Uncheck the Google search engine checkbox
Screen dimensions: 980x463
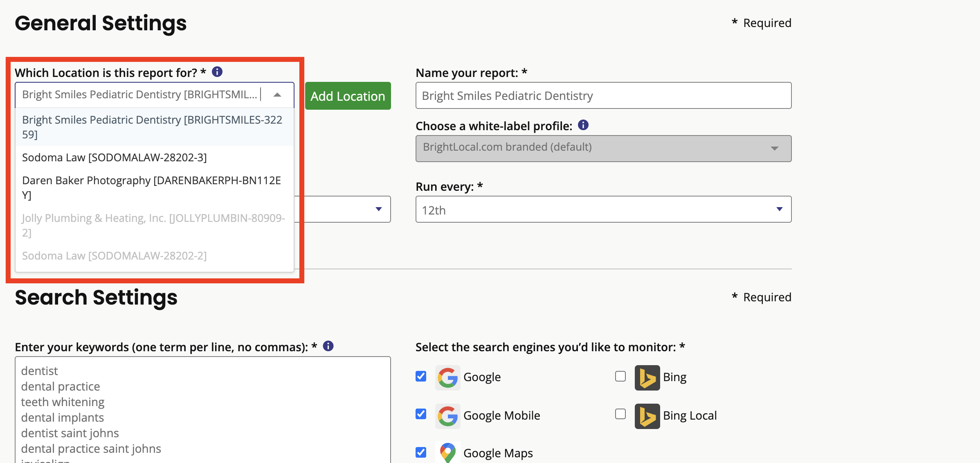421,376
